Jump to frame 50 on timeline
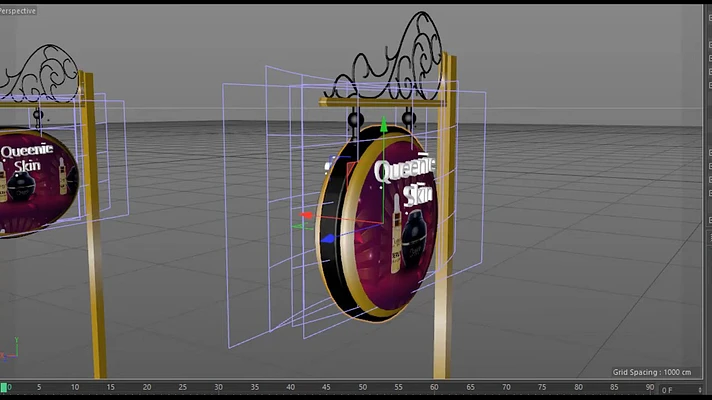 [362, 387]
